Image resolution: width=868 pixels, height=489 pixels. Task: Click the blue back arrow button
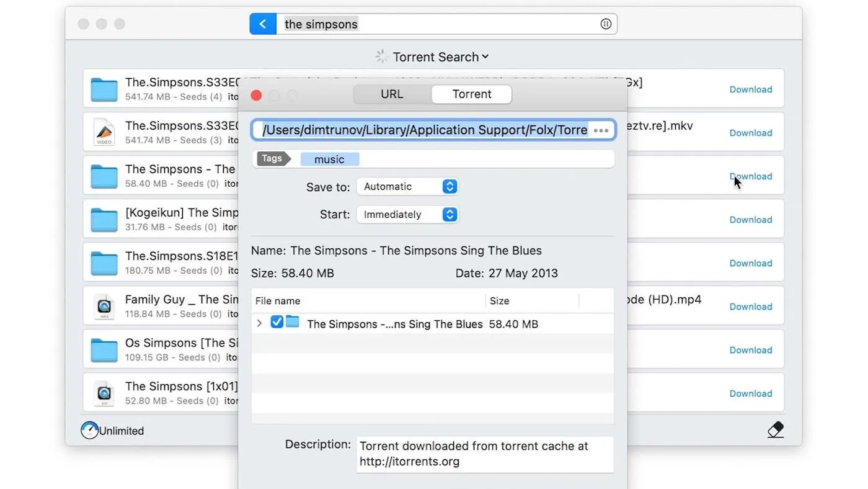point(263,24)
